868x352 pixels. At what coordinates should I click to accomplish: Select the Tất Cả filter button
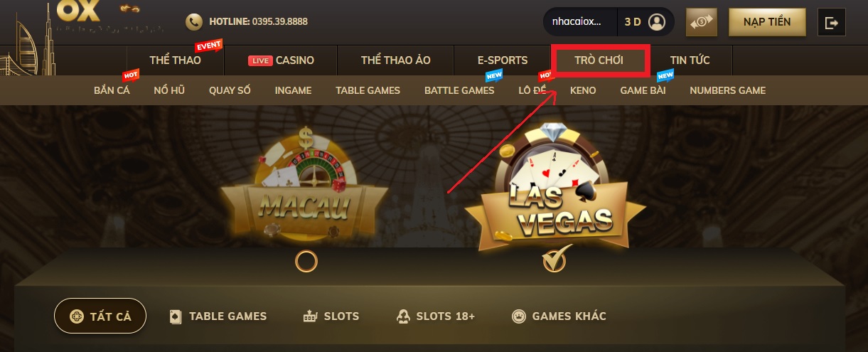coord(100,316)
